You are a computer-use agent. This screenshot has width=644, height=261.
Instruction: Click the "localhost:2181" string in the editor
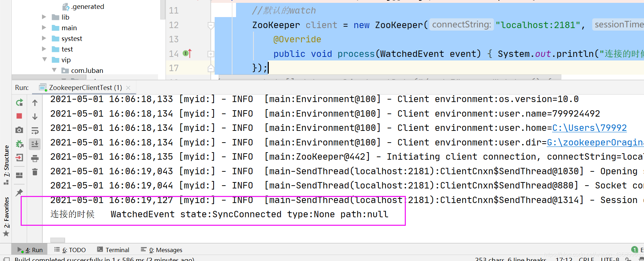538,25
